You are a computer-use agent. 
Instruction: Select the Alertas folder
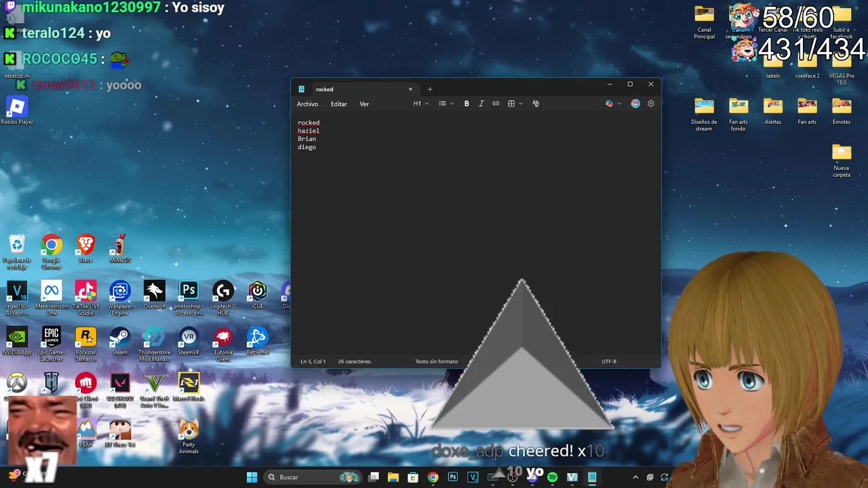coord(773,110)
